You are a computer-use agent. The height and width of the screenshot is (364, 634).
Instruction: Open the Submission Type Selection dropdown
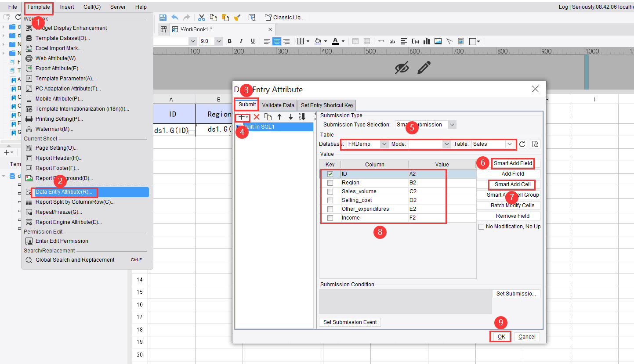tap(452, 124)
